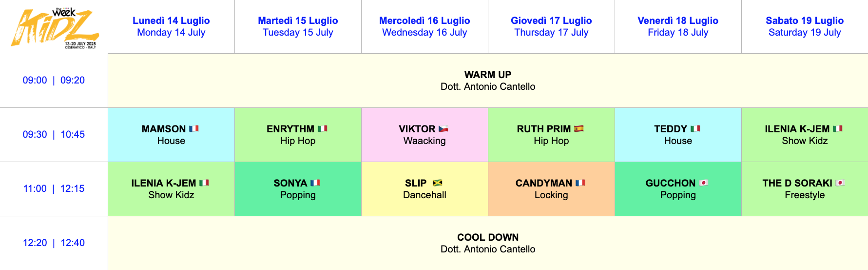This screenshot has height=270, width=868.
Task: Click the COOL DOWN session row
Action: click(488, 243)
